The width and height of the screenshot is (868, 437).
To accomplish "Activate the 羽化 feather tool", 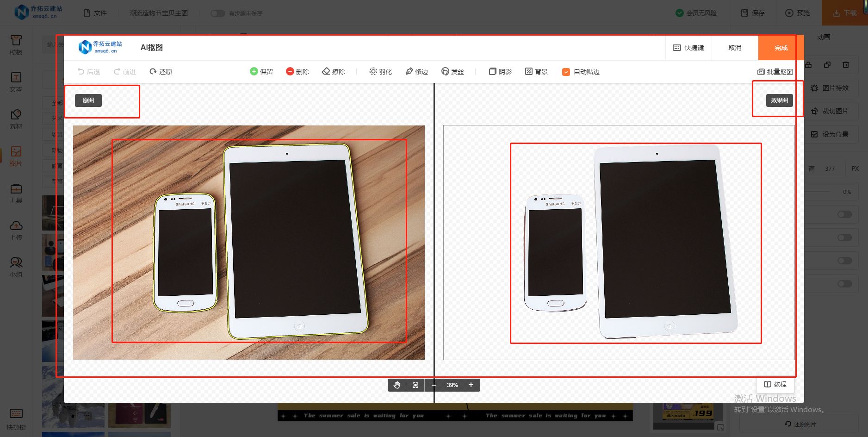I will pyautogui.click(x=380, y=71).
